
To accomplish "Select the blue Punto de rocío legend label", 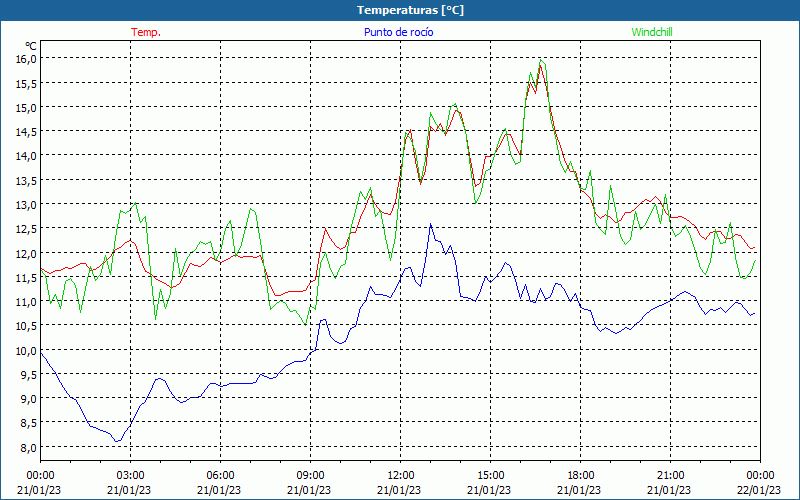I will click(x=398, y=32).
